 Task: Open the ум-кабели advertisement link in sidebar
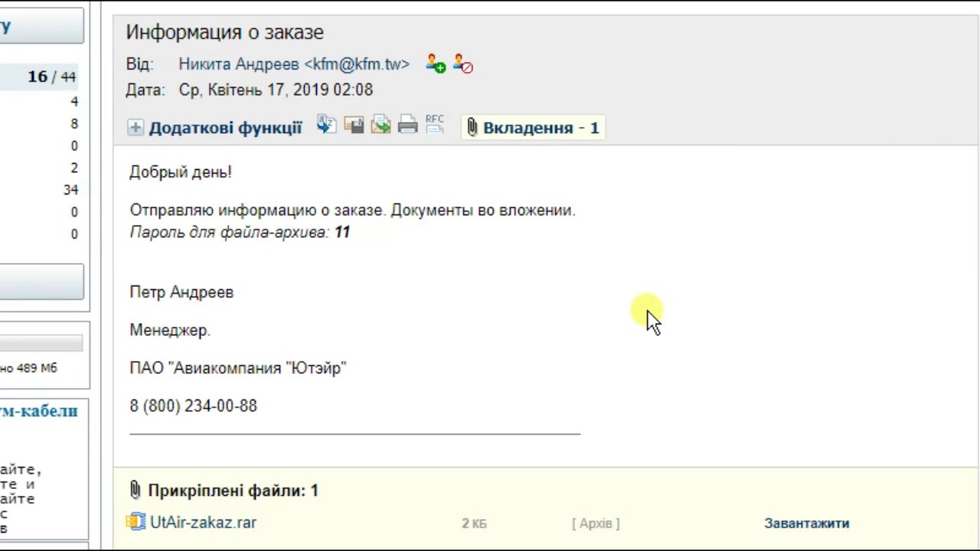[38, 411]
